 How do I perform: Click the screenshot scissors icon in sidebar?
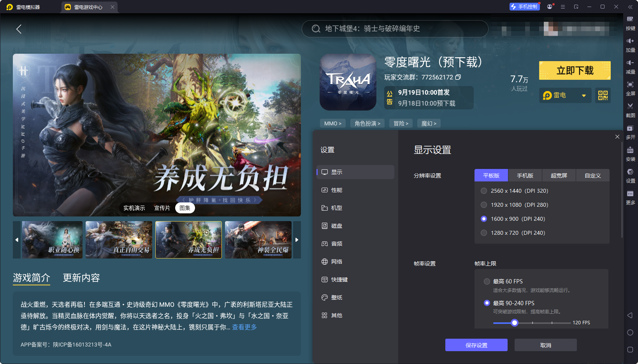point(630,106)
